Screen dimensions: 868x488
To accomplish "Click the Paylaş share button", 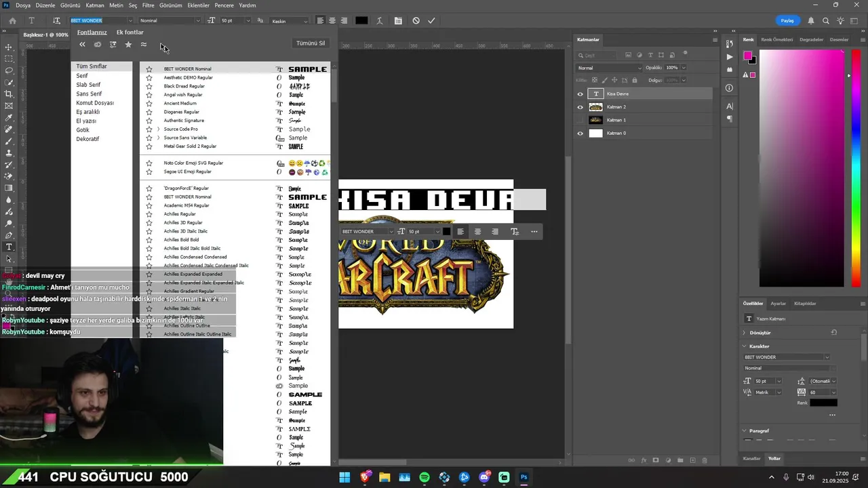I will [x=787, y=20].
